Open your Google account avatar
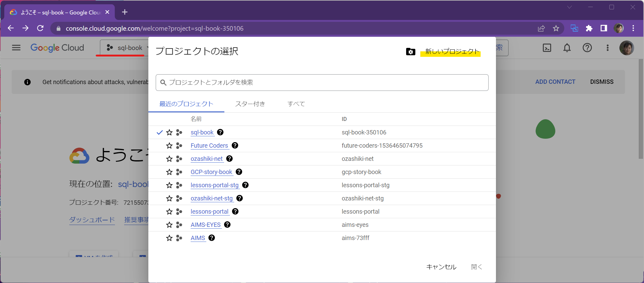Image resolution: width=644 pixels, height=283 pixels. pos(627,48)
